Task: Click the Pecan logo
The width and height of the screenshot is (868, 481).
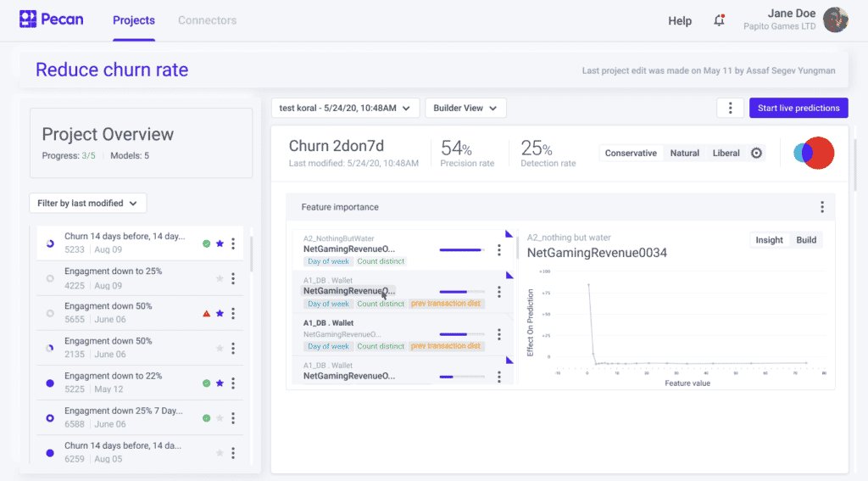Action: coord(51,20)
